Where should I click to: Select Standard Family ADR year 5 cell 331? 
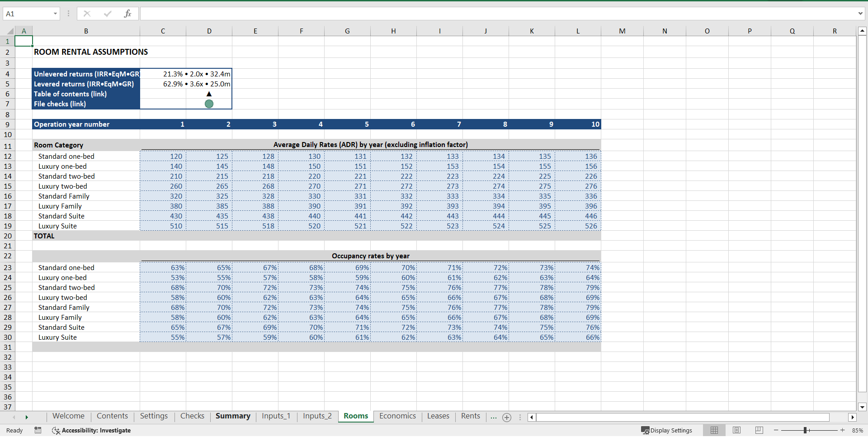pyautogui.click(x=347, y=196)
